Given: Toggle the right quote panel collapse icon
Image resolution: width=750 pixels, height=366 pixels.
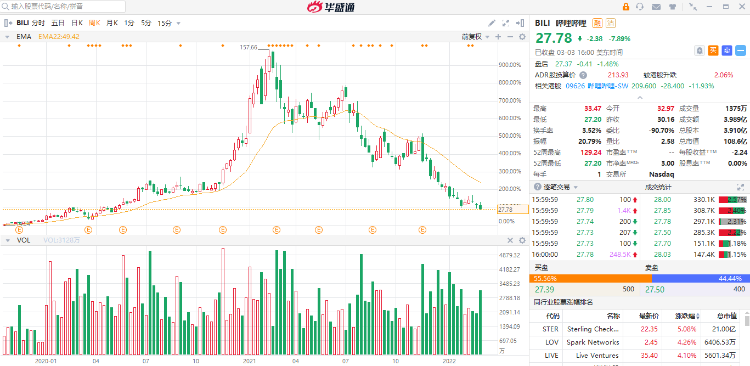Looking at the screenshot, I should click(x=520, y=22).
